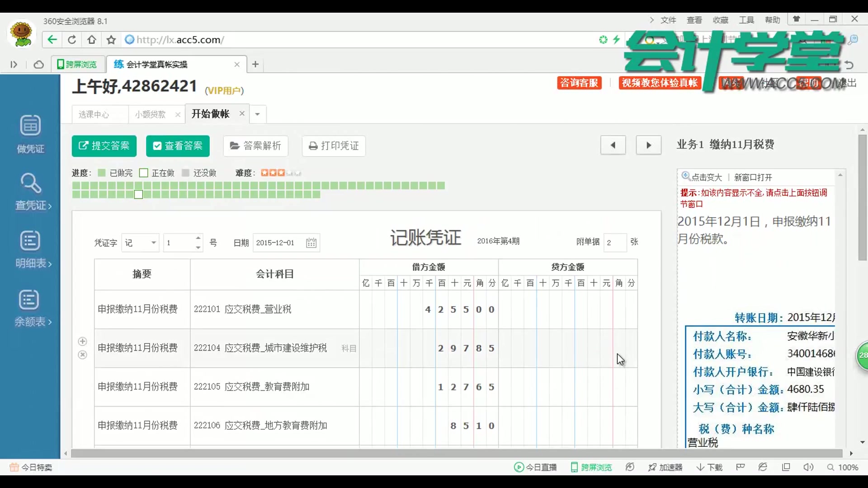Click the browser undo-close arrow icon

849,65
